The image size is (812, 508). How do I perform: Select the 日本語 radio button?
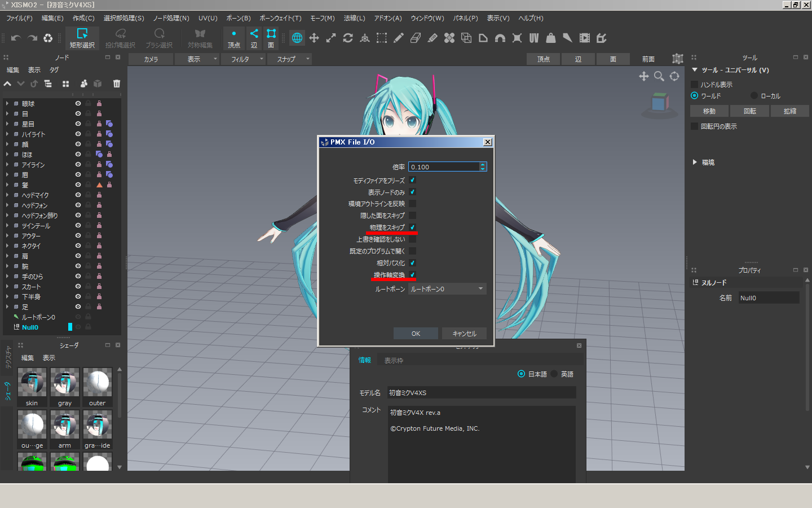[x=521, y=374]
